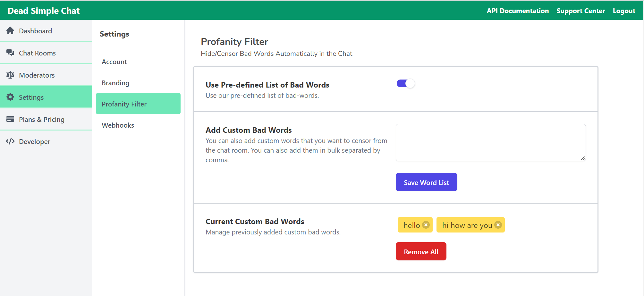Select the Profanity Filter settings tab
644x296 pixels.
click(x=138, y=104)
